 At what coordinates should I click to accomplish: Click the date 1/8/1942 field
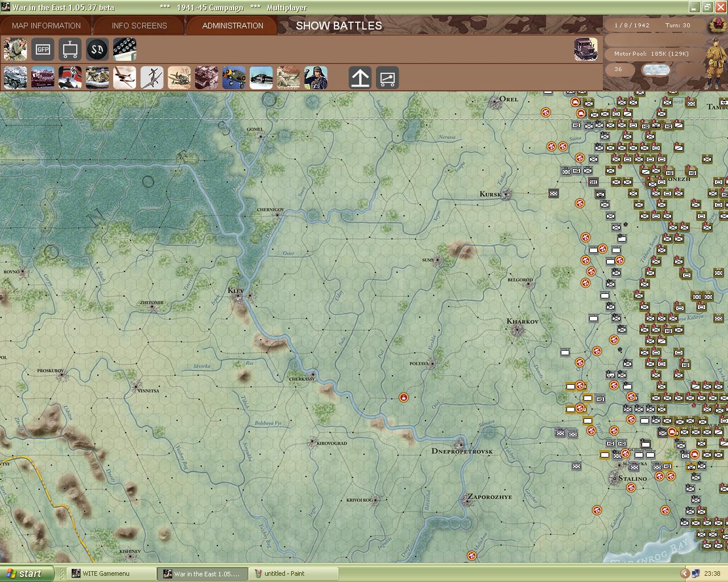pos(632,26)
